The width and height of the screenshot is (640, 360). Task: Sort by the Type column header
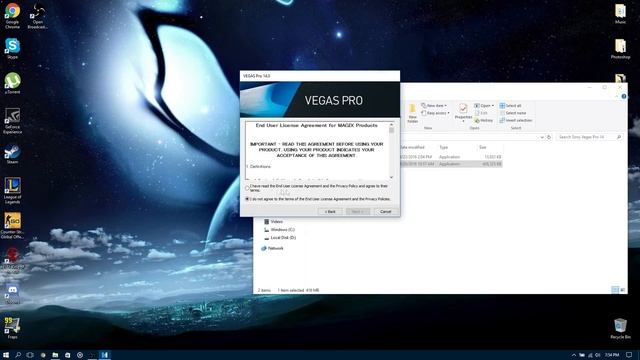444,147
